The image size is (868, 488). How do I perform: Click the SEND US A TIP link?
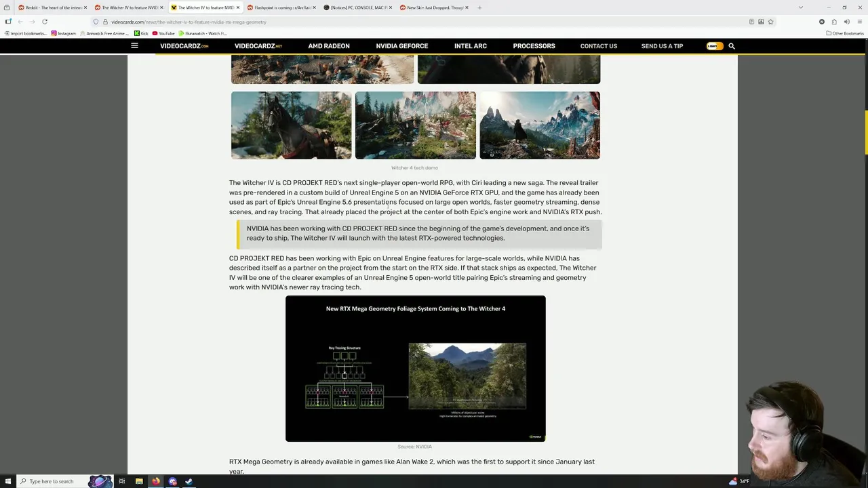point(662,46)
